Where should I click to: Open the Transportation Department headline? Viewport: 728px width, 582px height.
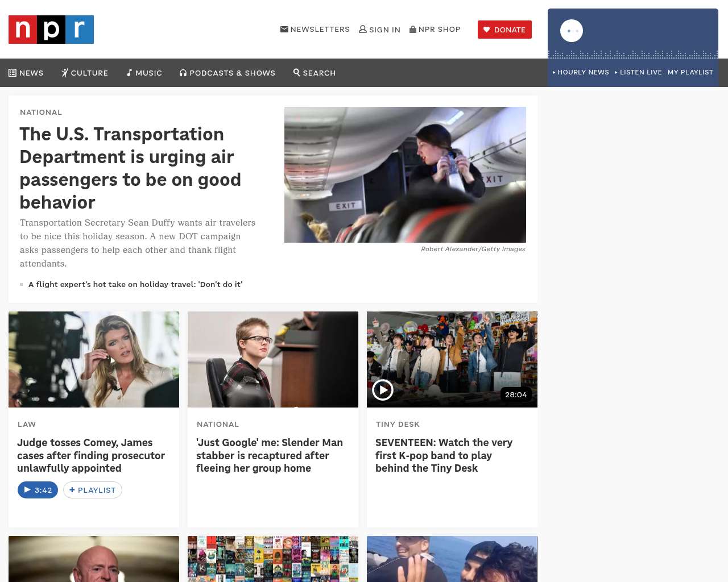click(130, 168)
